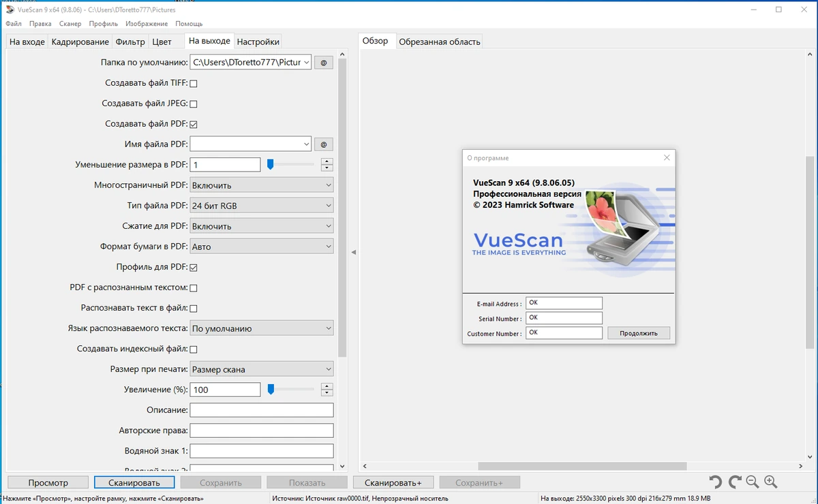Image resolution: width=818 pixels, height=504 pixels.
Task: Click the Сканировать+ button
Action: click(393, 482)
